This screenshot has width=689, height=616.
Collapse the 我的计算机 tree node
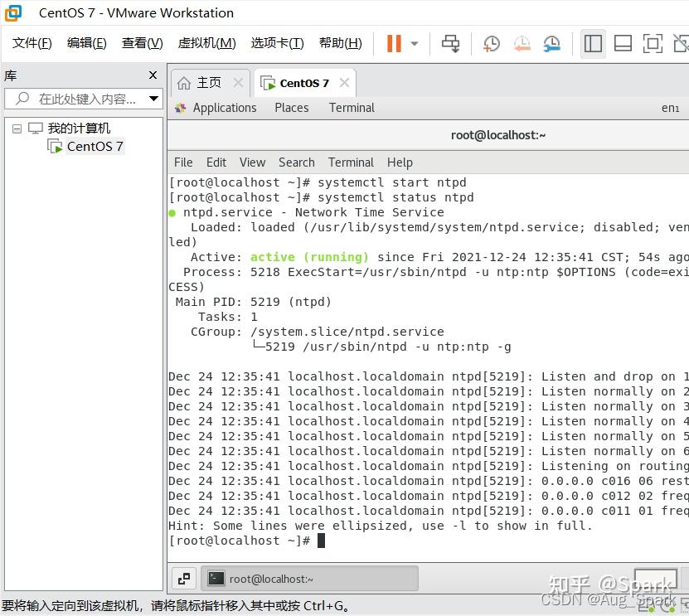click(x=17, y=128)
